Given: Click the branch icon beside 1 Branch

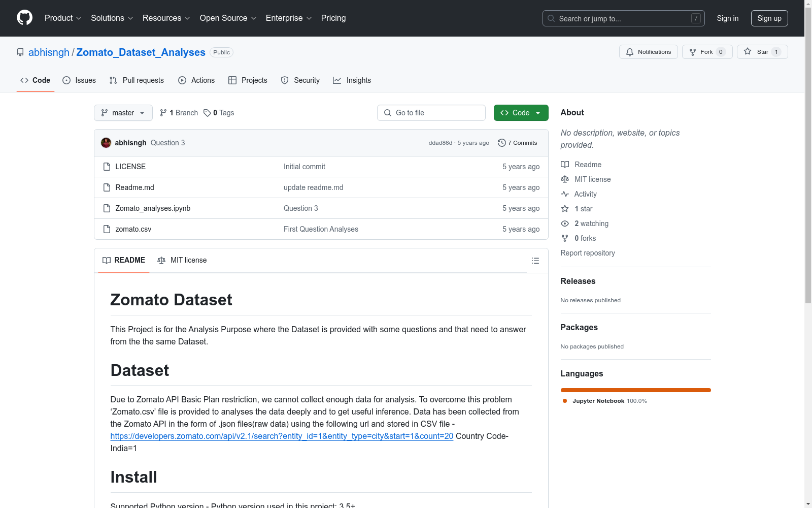Looking at the screenshot, I should 163,113.
